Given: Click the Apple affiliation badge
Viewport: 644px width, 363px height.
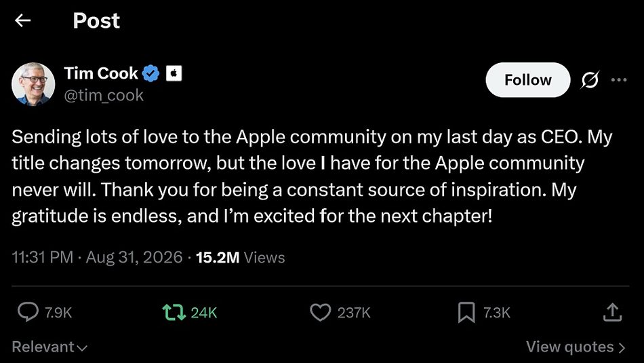Looking at the screenshot, I should [174, 73].
